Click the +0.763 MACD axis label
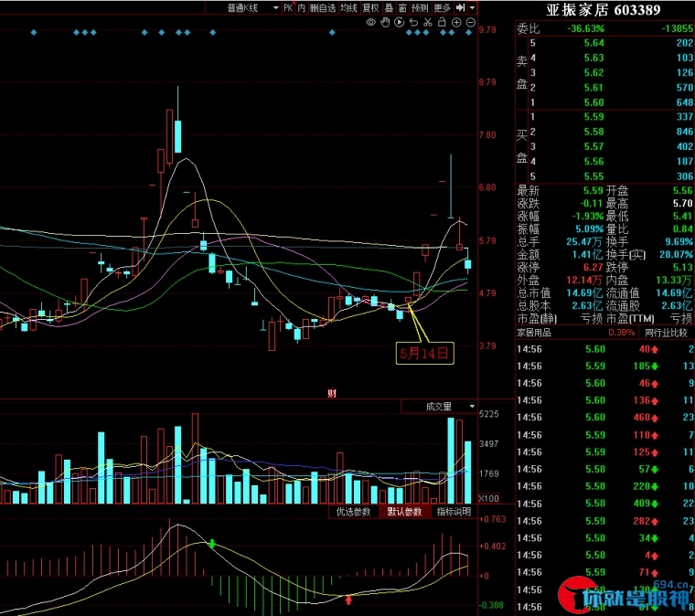Image resolution: width=695 pixels, height=616 pixels. point(493,519)
